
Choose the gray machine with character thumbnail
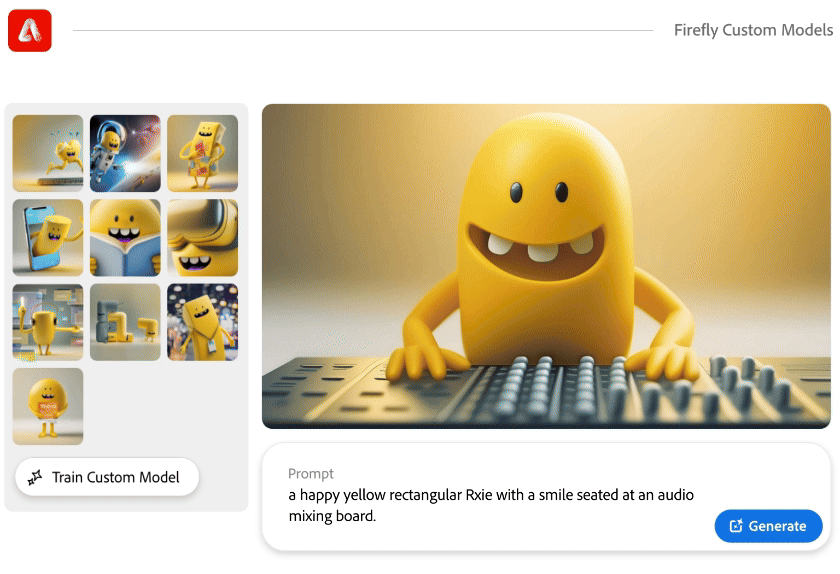click(x=125, y=322)
